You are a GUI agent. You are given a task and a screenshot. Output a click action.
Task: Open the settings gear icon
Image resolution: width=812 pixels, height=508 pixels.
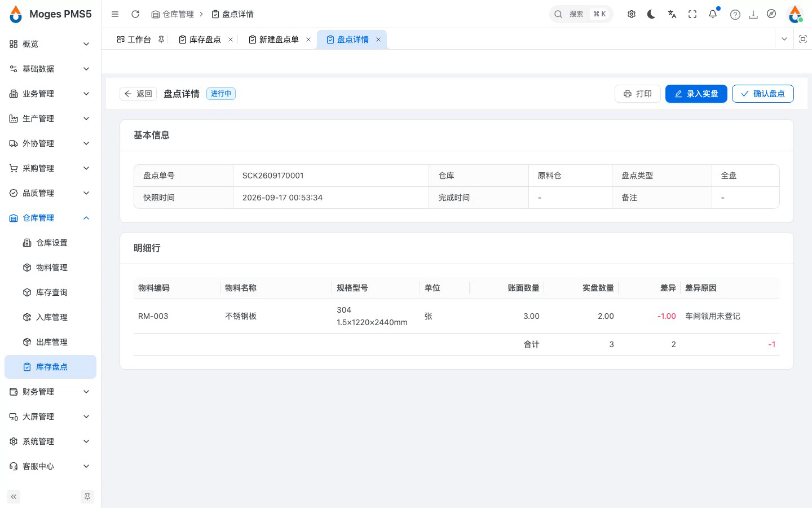pos(632,14)
